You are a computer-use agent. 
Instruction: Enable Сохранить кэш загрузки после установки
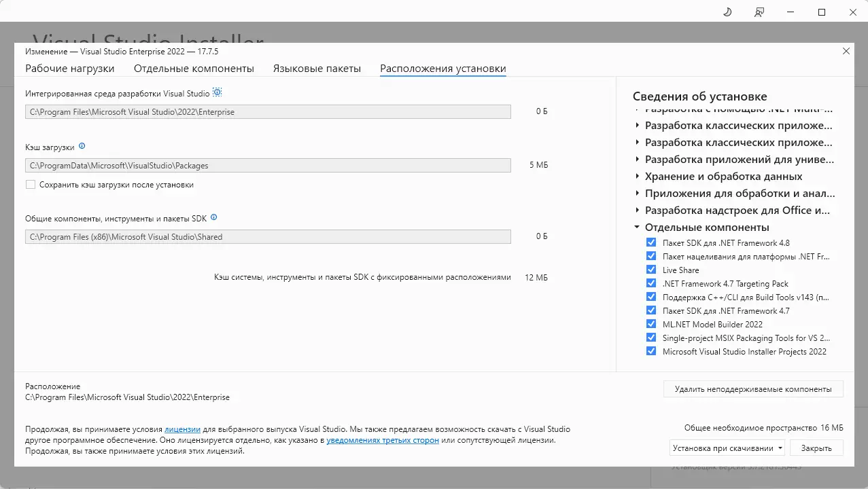pos(31,185)
